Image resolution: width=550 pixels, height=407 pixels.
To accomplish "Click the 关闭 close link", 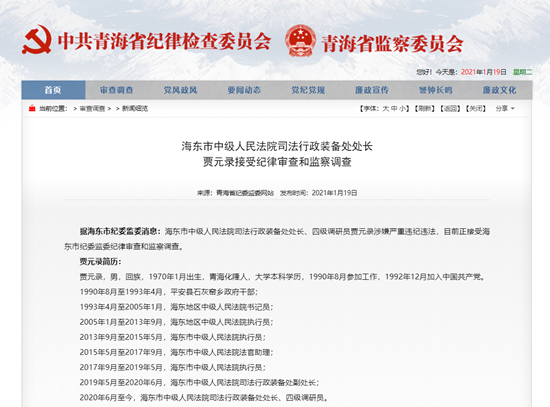I will [x=476, y=109].
